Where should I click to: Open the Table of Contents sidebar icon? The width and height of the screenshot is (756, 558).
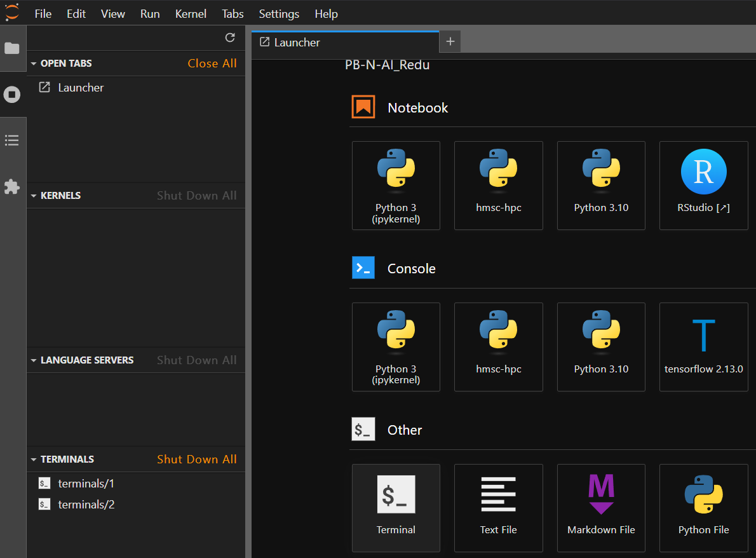(x=12, y=140)
